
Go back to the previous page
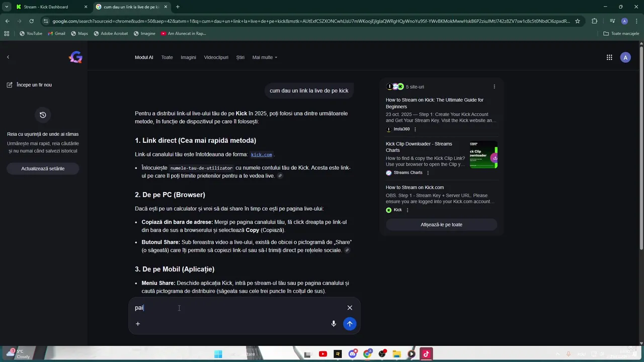[8, 21]
